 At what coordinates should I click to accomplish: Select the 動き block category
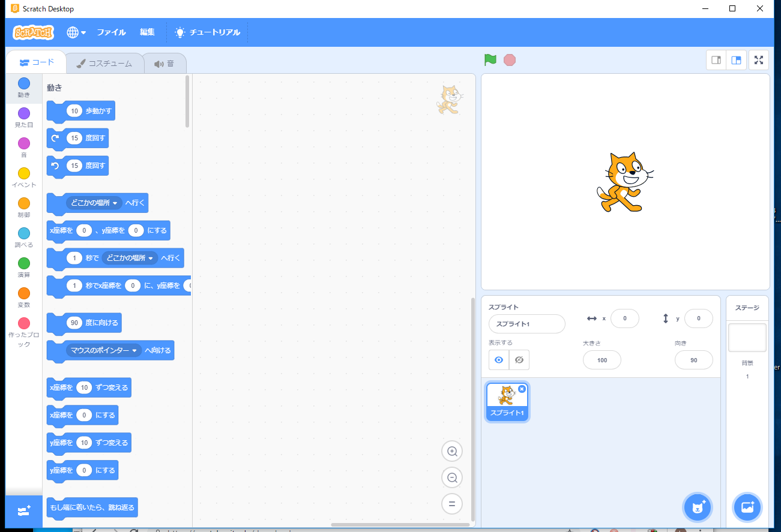(x=24, y=88)
